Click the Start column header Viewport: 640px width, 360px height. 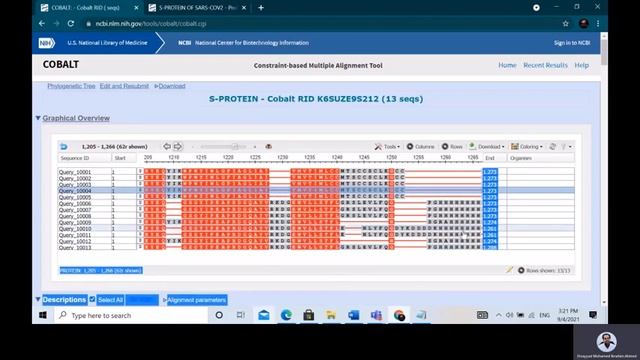click(x=124, y=158)
